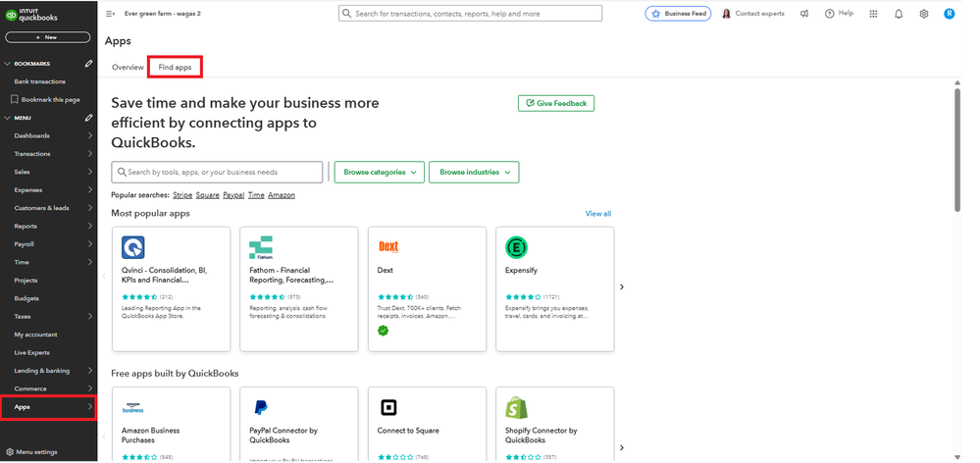Click the Square app logo
Viewport: 980px width, 463px height.
(388, 407)
